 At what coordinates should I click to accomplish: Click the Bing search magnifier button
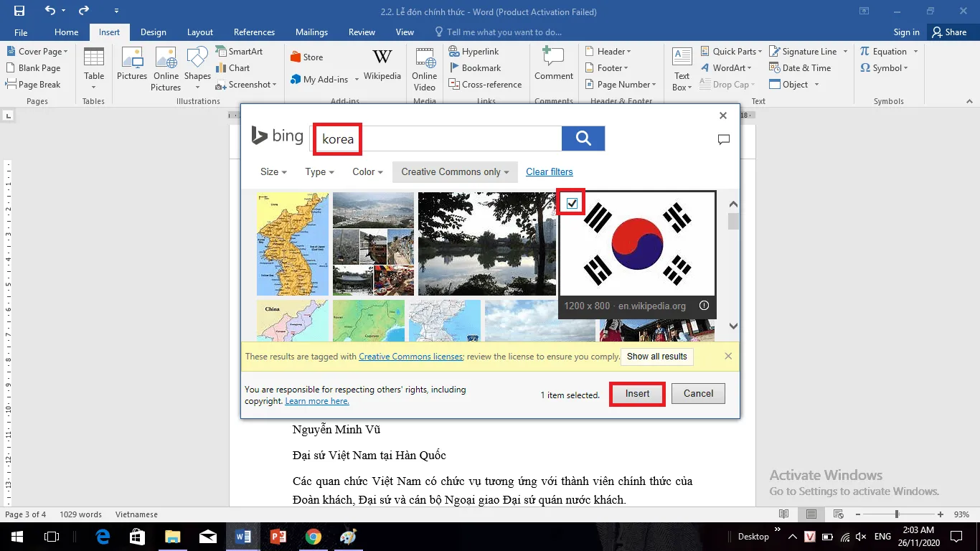[x=583, y=138]
